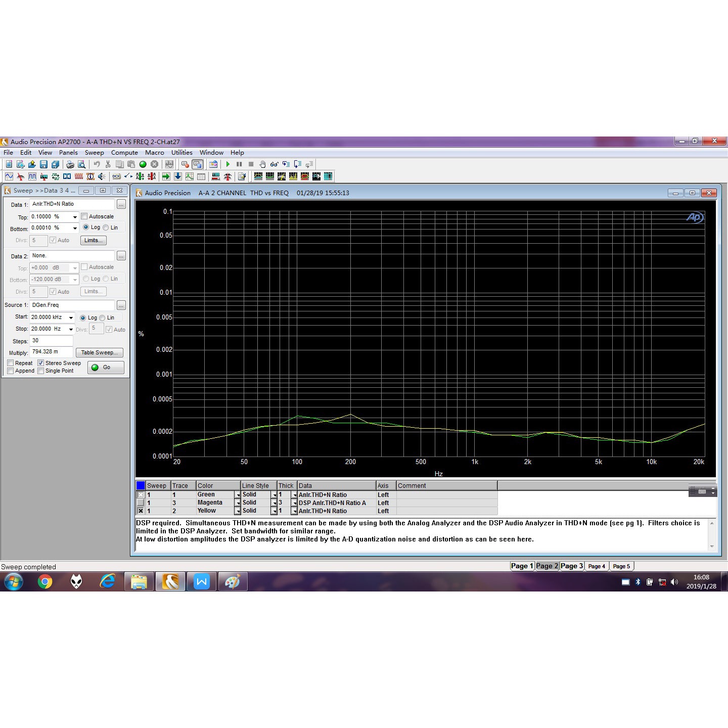Click the eyeglasses icon in the toolbar

click(274, 164)
